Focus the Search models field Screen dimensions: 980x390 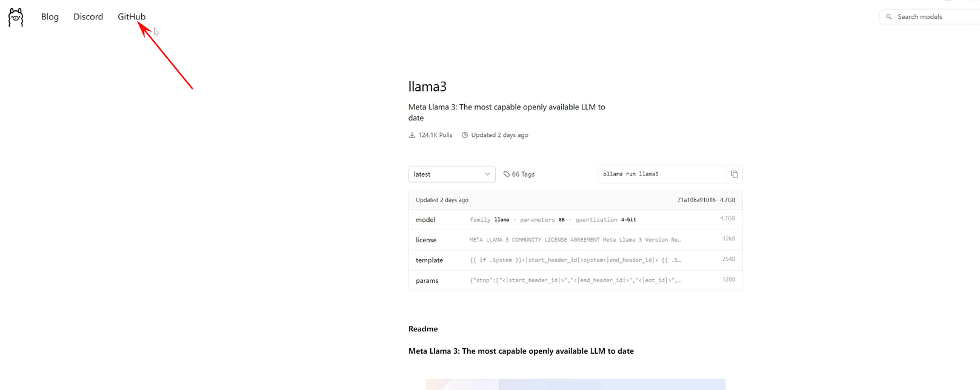click(x=933, y=17)
